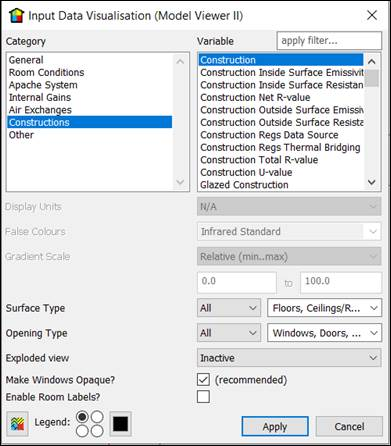Screen dimensions: 391x446
Task: Click the colour map icon beside Legend
Action: pyautogui.click(x=17, y=424)
